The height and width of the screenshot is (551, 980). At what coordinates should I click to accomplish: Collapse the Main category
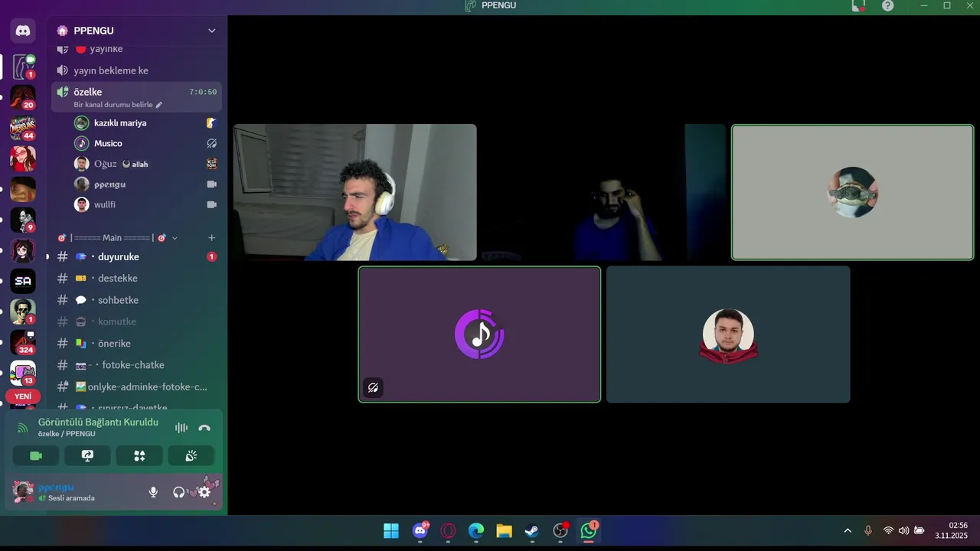coord(117,238)
